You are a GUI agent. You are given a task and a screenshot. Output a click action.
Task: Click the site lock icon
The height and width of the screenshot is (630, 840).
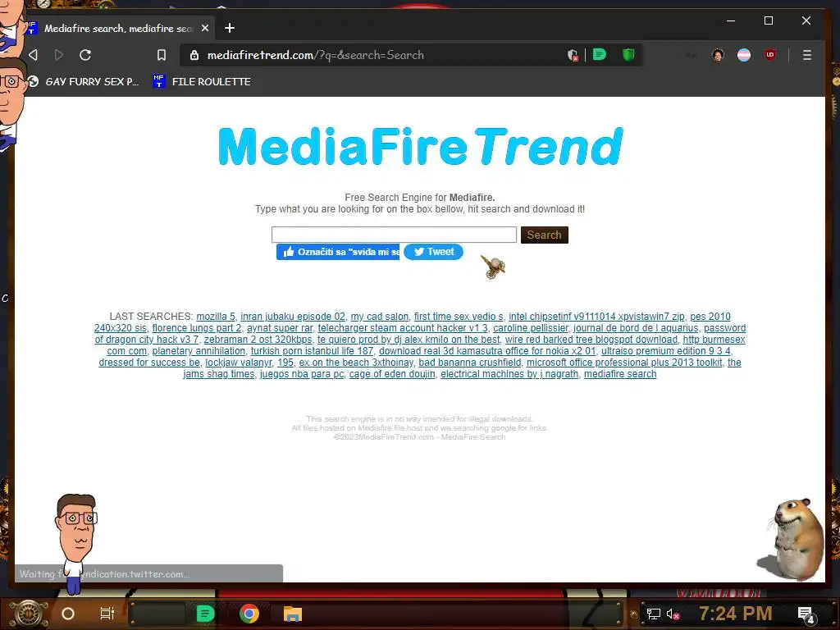click(194, 55)
